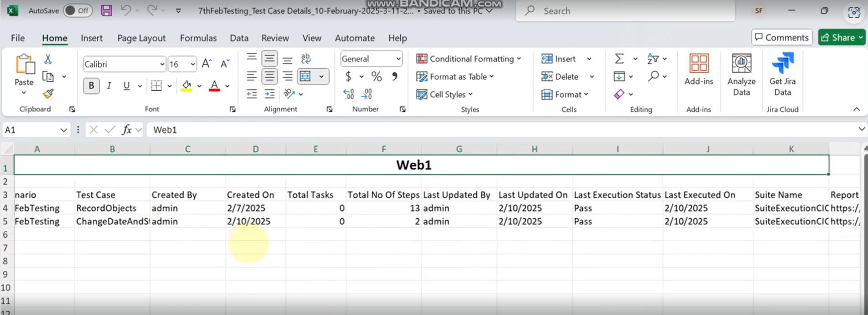Open the Comments button

[782, 37]
